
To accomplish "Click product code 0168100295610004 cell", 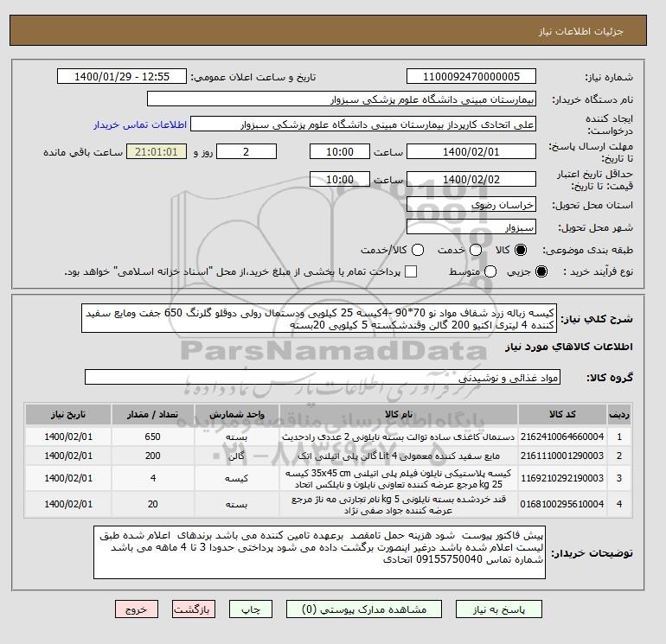I will 562,504.
